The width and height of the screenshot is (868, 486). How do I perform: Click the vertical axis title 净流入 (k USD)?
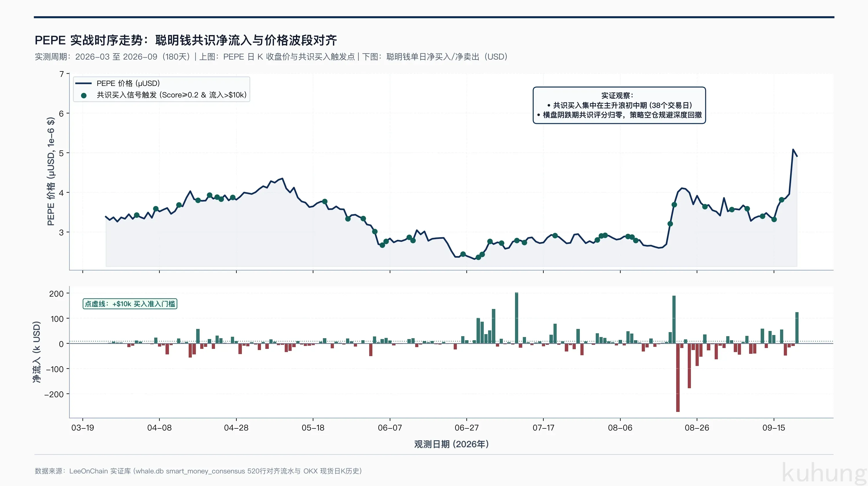coord(36,352)
